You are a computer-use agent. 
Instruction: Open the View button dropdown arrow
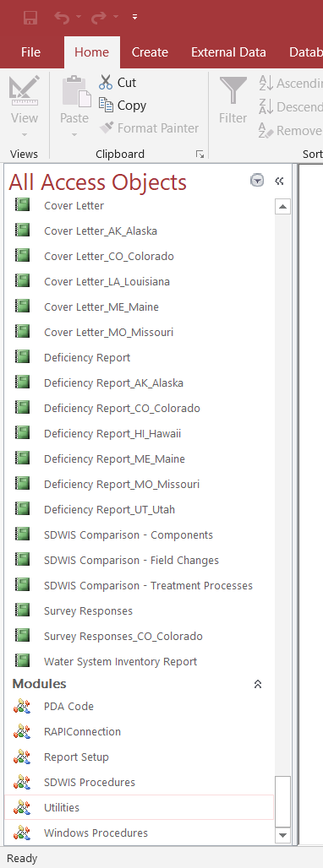tap(24, 134)
